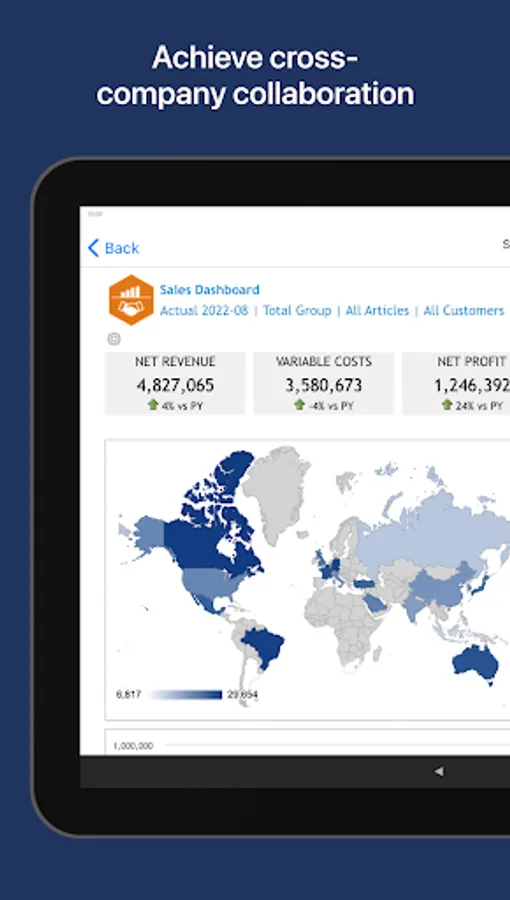Click the 1,000,000 chart axis label
Image resolution: width=510 pixels, height=900 pixels.
pos(133,746)
